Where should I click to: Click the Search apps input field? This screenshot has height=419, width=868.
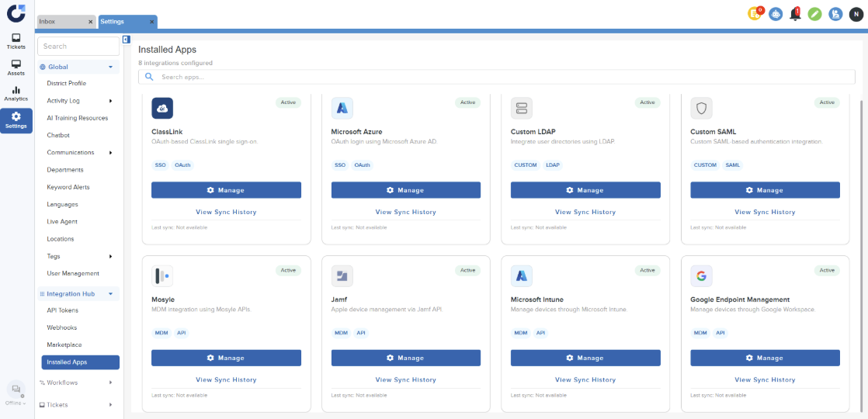tap(497, 77)
